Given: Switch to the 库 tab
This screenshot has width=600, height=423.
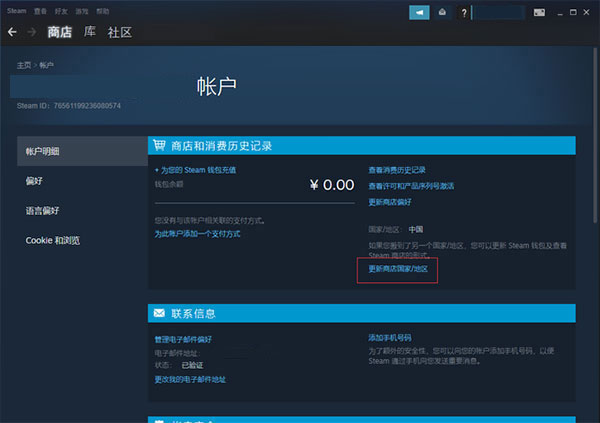Looking at the screenshot, I should point(90,32).
